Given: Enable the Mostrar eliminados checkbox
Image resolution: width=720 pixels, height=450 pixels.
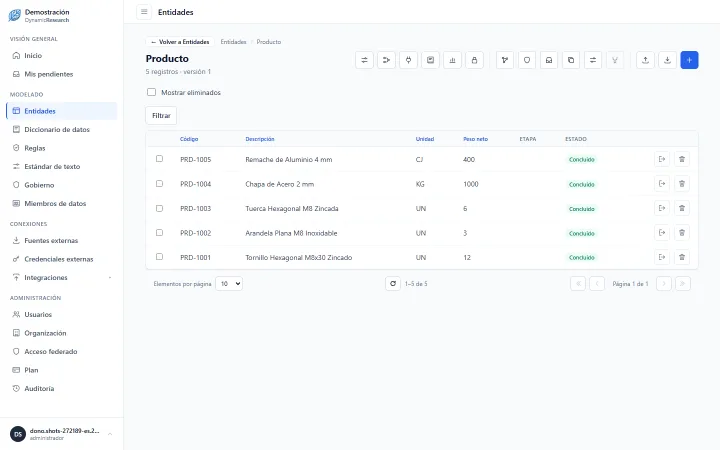Looking at the screenshot, I should point(152,92).
